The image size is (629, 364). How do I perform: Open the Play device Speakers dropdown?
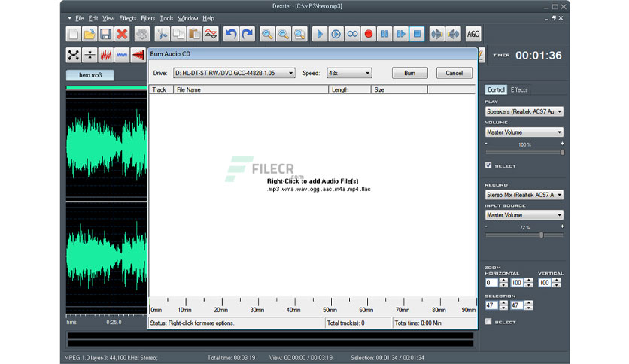tap(524, 111)
